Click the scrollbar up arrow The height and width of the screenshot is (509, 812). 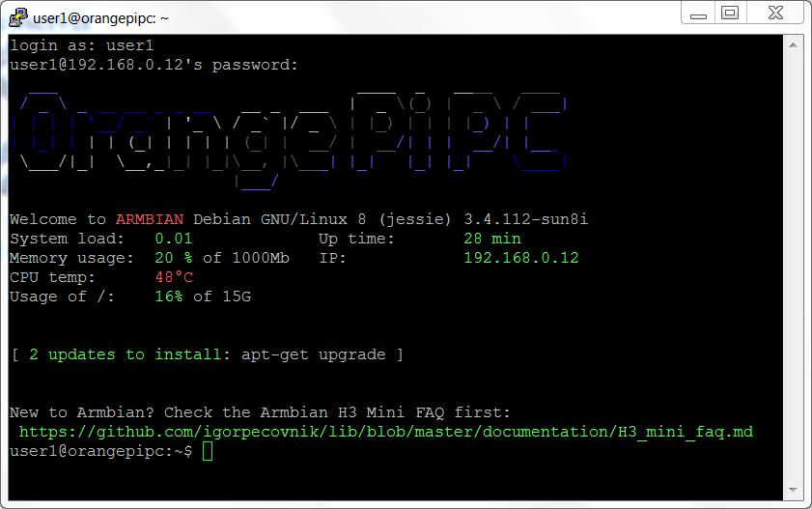pos(794,45)
